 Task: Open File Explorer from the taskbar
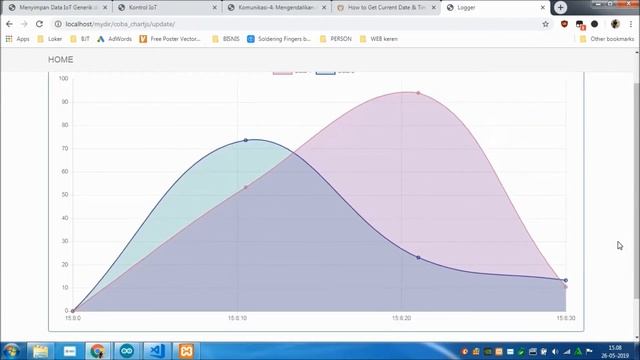[x=40, y=351]
